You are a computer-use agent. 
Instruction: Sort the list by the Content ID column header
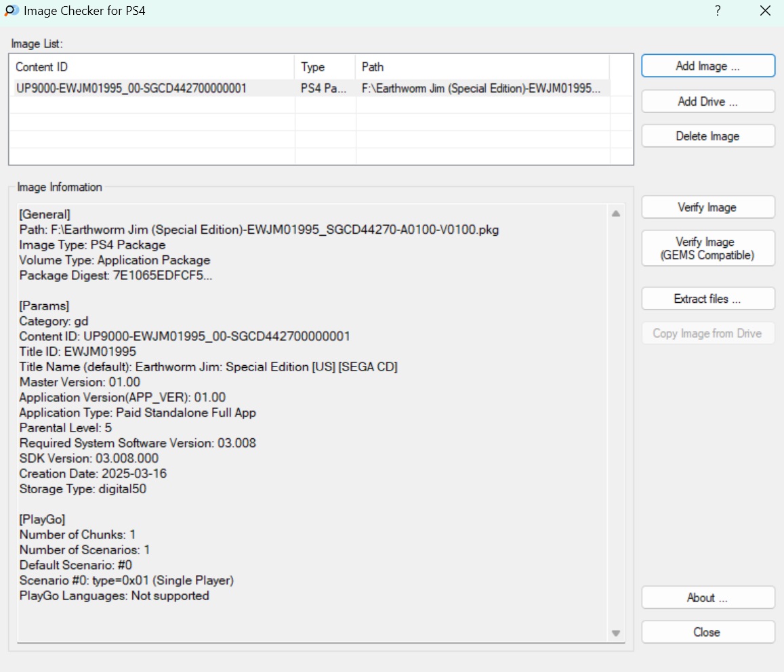pos(152,67)
